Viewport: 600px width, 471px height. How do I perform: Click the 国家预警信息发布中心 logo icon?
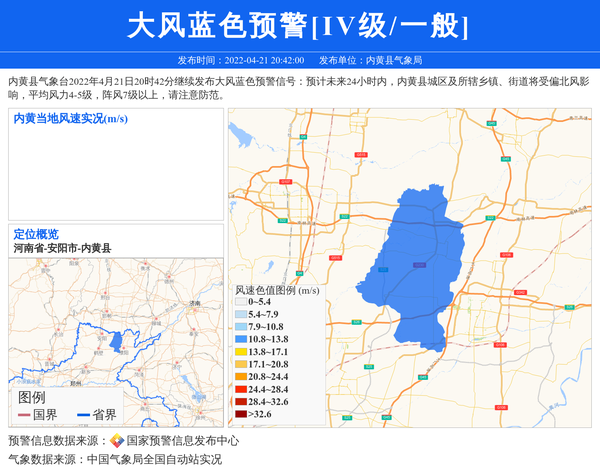117,440
